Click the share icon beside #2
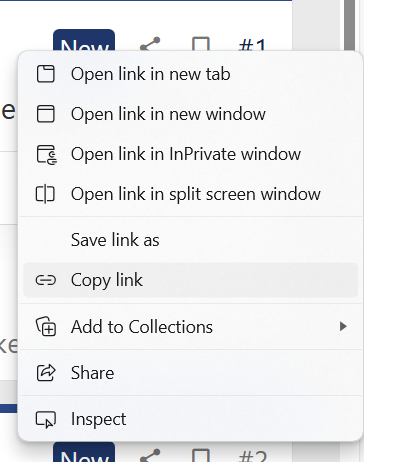Viewport: 394px width, 462px height. [150, 455]
